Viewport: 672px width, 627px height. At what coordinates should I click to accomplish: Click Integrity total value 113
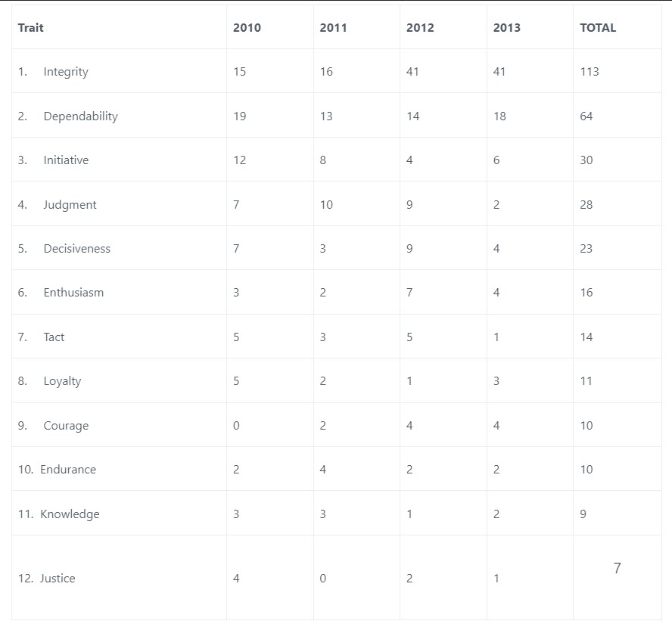(590, 72)
